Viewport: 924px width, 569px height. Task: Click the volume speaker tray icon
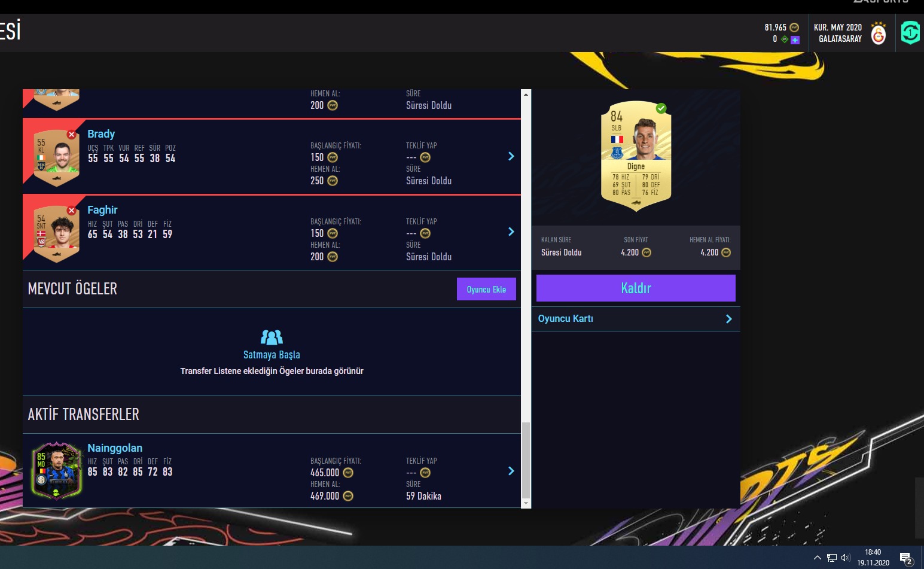(846, 558)
